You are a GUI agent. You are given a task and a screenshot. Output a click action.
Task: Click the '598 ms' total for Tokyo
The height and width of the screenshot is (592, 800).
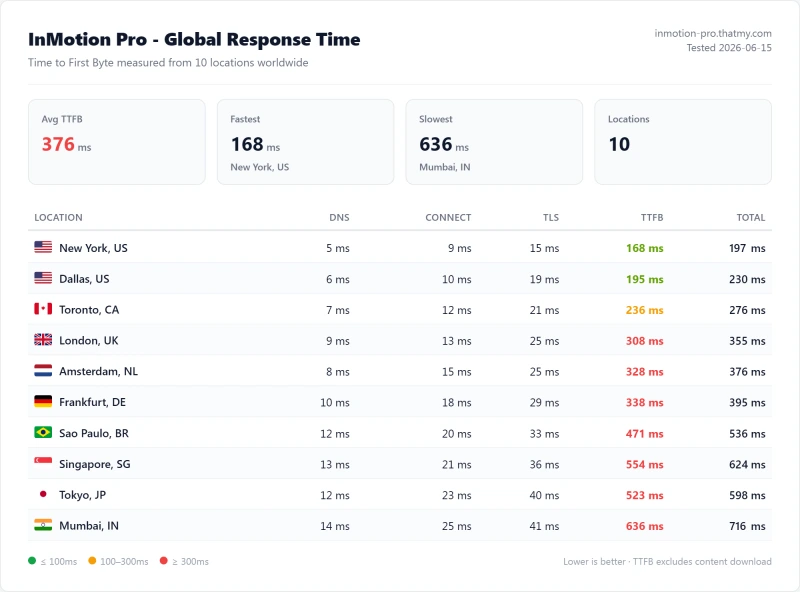(747, 495)
